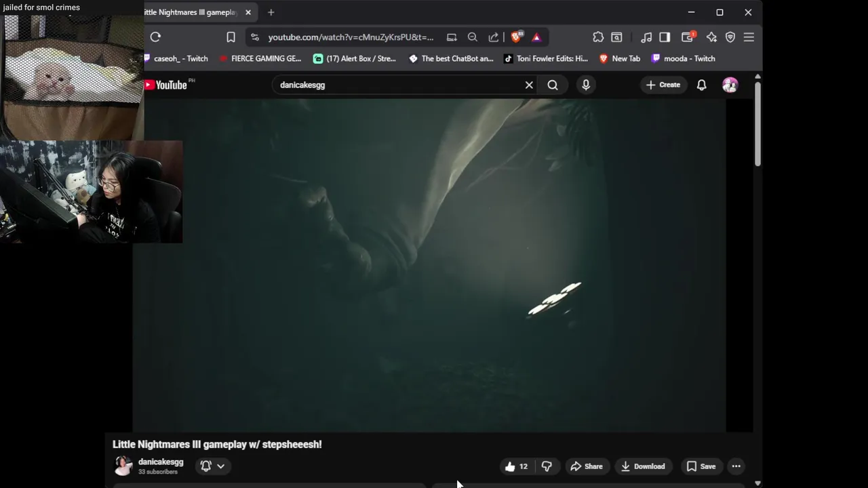Open The best ChatBot an... bookmark
The image size is (868, 488).
coord(451,58)
